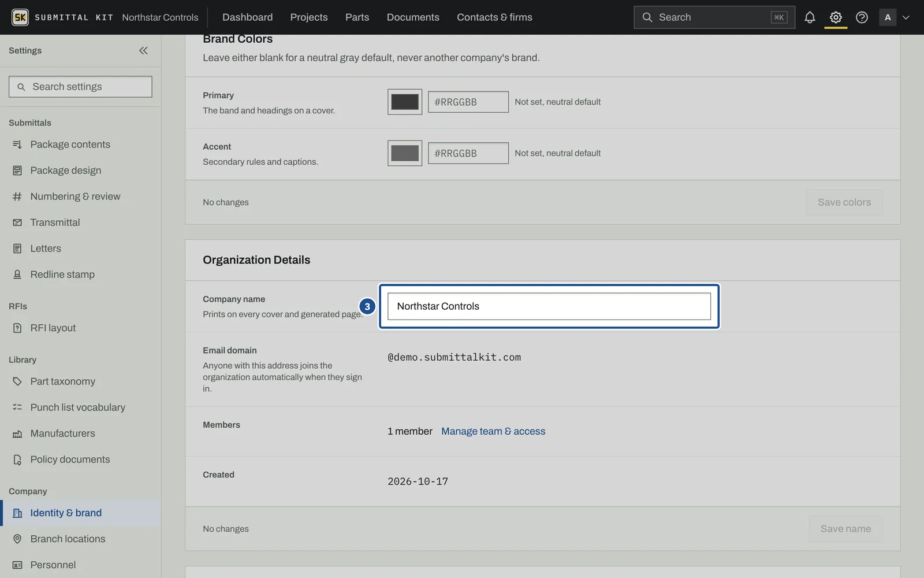Click Manage team & access link
Viewport: 924px width, 578px height.
tap(493, 431)
